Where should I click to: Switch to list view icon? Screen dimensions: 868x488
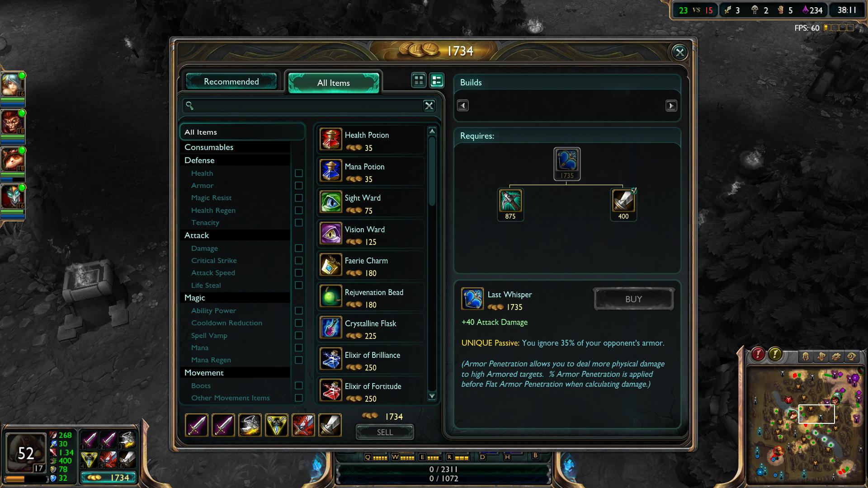437,80
